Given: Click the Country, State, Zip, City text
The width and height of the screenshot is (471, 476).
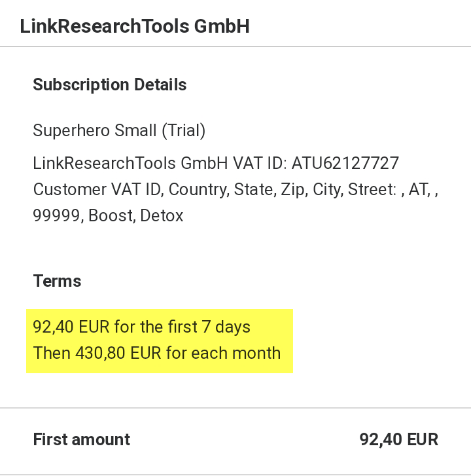Looking at the screenshot, I should pos(256,190).
